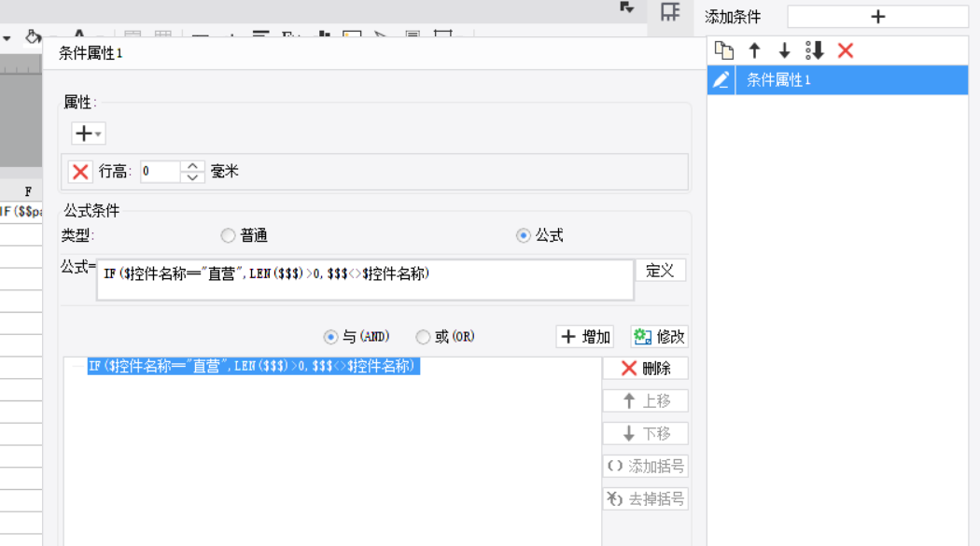This screenshot has height=546, width=980.
Task: Click the 增加 button
Action: (x=585, y=337)
